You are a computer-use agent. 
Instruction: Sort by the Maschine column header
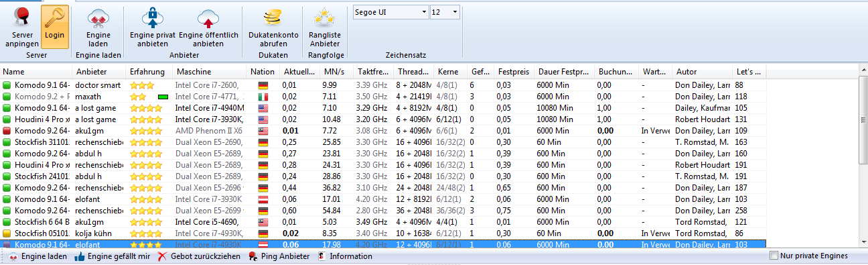pos(210,72)
